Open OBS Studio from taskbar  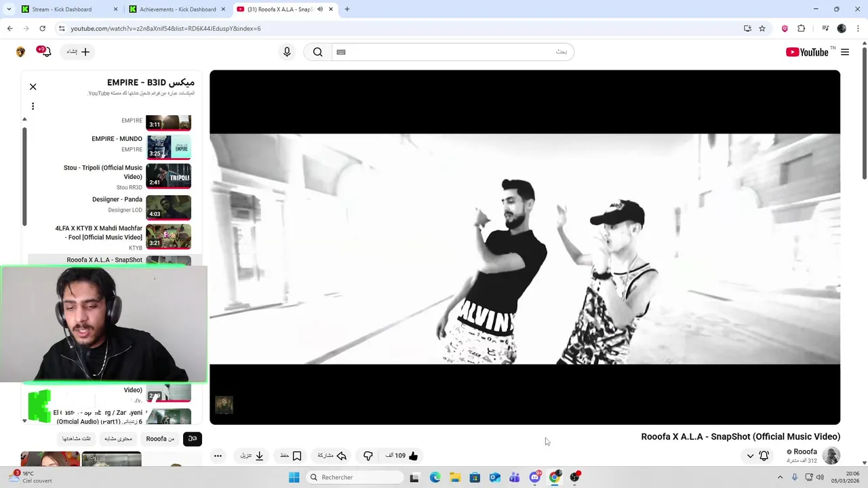[575, 477]
